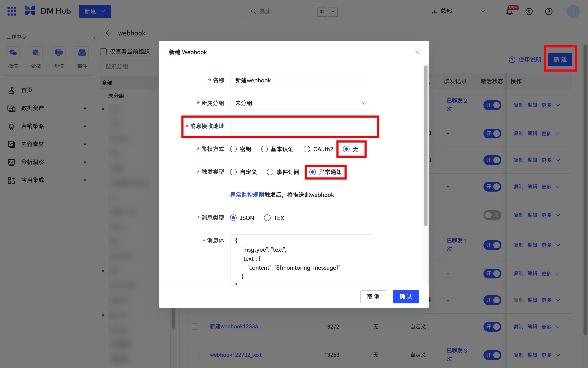Image resolution: width=588 pixels, height=368 pixels.
Task: Click the dialog's vertical scrollbar
Action: pyautogui.click(x=426, y=146)
